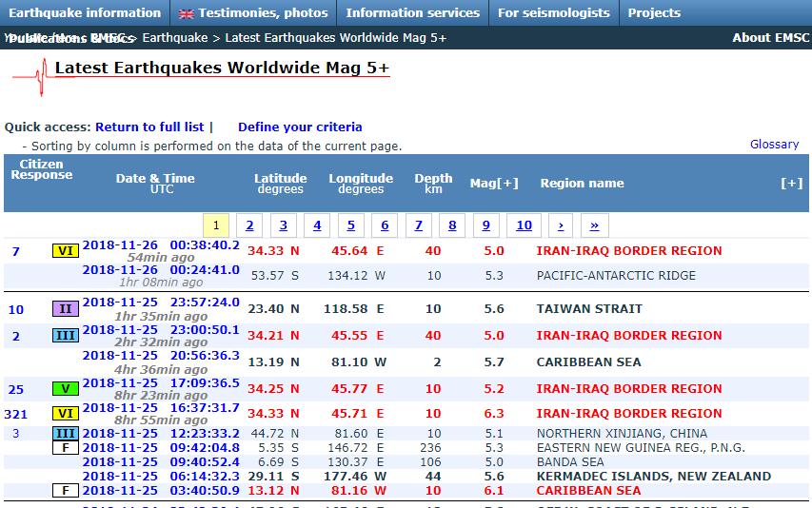
Task: Expand magnitude options via Mag[+]
Action: (x=494, y=184)
